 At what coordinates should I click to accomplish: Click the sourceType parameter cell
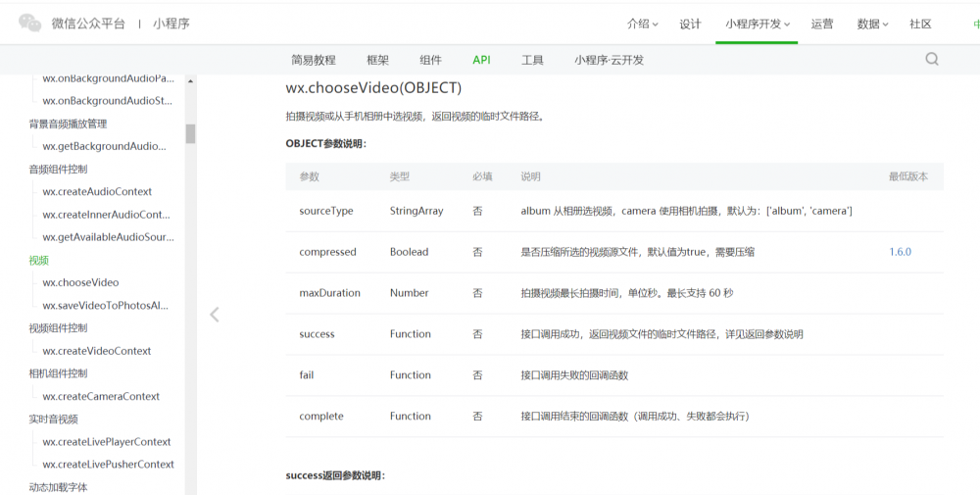[326, 212]
